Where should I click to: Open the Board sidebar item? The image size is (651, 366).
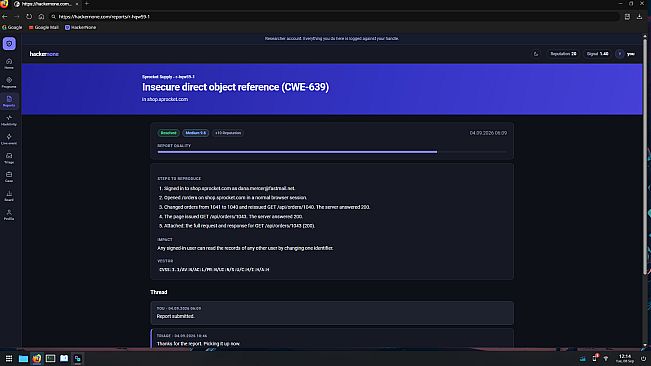pyautogui.click(x=9, y=196)
